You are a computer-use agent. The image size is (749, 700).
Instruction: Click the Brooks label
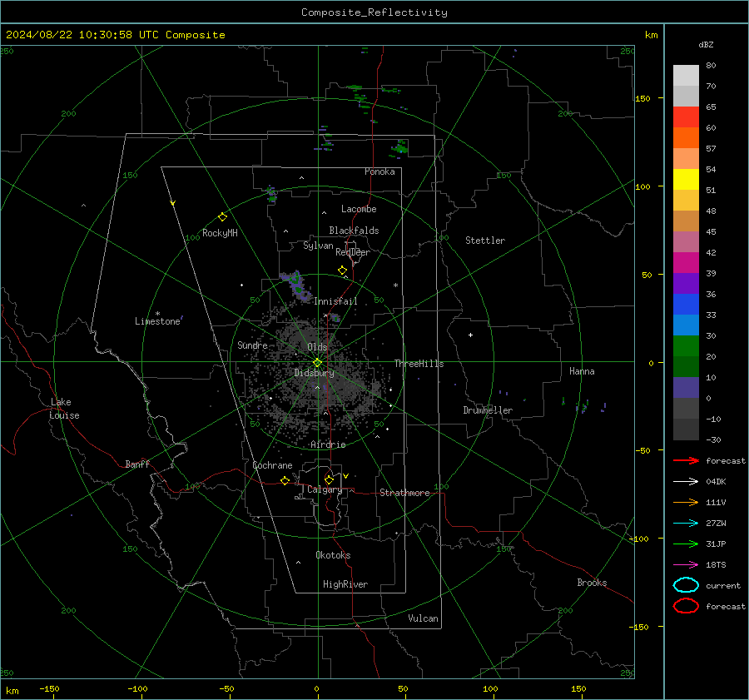coord(592,583)
